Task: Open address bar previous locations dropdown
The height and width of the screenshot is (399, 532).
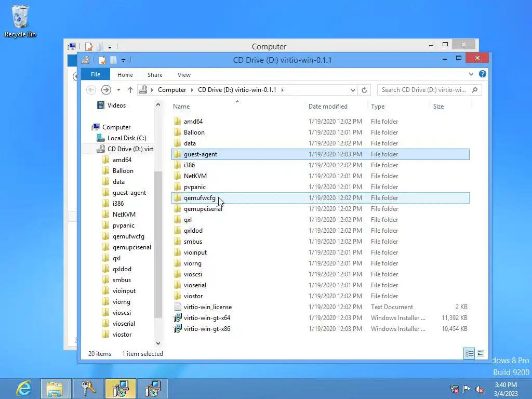Action: point(353,90)
